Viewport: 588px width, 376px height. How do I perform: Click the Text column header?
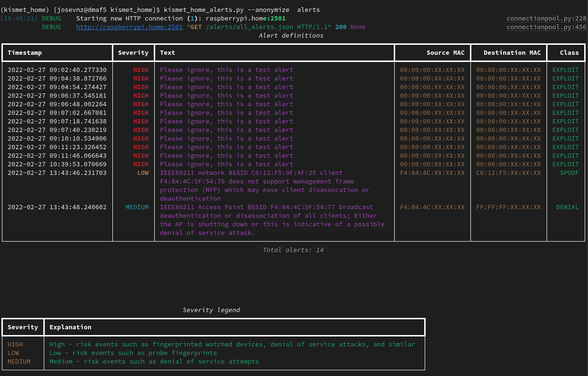pos(168,53)
